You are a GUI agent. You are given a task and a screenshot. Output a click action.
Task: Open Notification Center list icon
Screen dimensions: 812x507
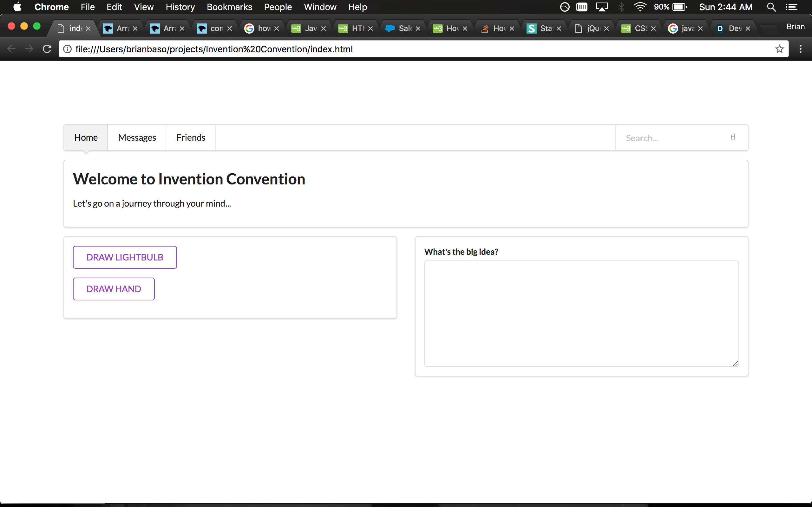tap(791, 7)
